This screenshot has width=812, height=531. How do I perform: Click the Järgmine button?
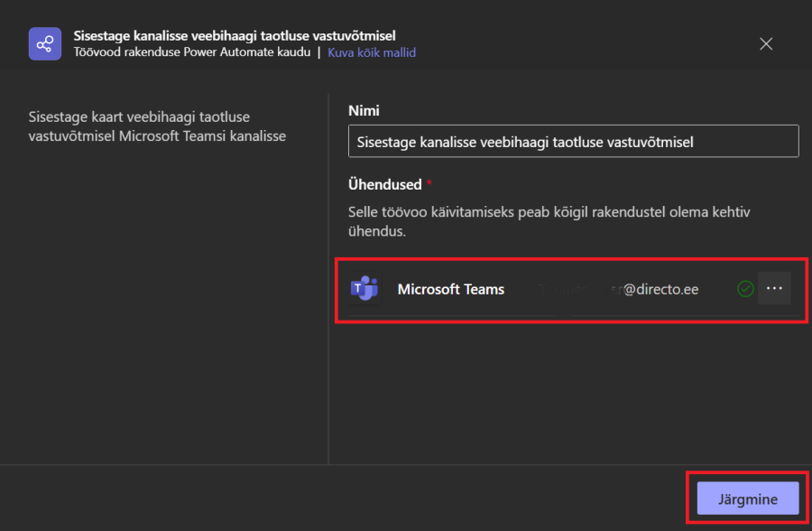click(x=747, y=498)
